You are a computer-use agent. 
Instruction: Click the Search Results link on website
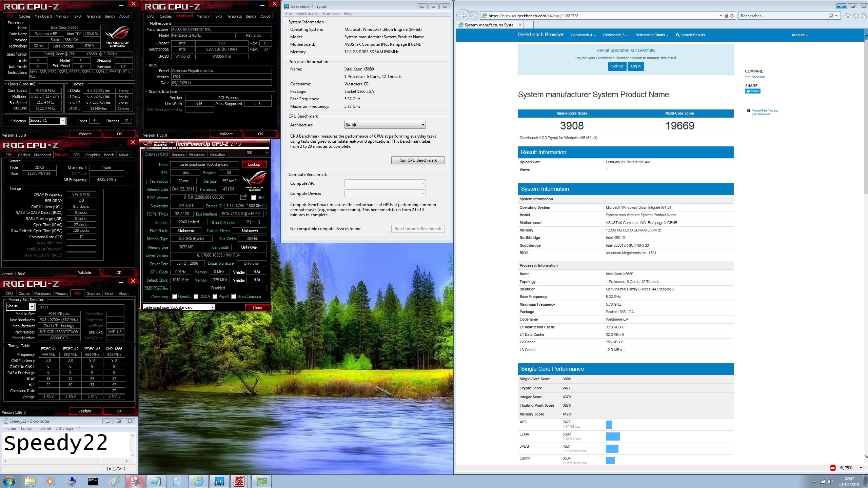690,35
